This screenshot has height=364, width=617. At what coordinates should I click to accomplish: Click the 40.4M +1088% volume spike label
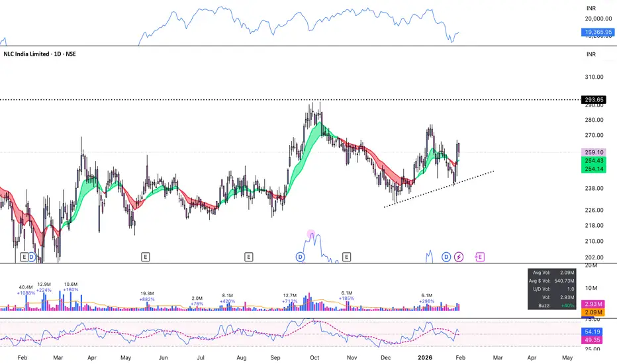(x=26, y=290)
